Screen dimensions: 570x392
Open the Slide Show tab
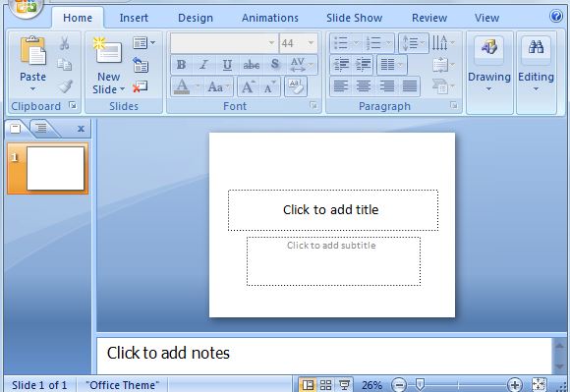click(x=354, y=18)
